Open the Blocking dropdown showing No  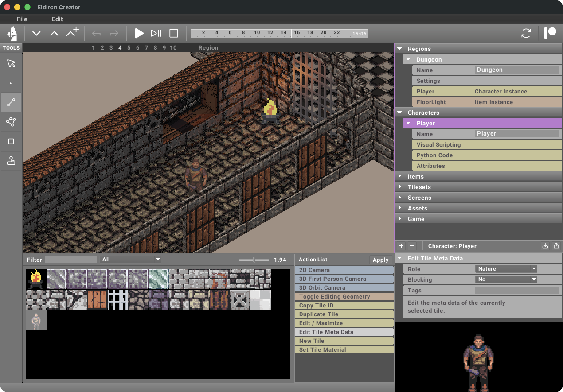click(x=506, y=279)
